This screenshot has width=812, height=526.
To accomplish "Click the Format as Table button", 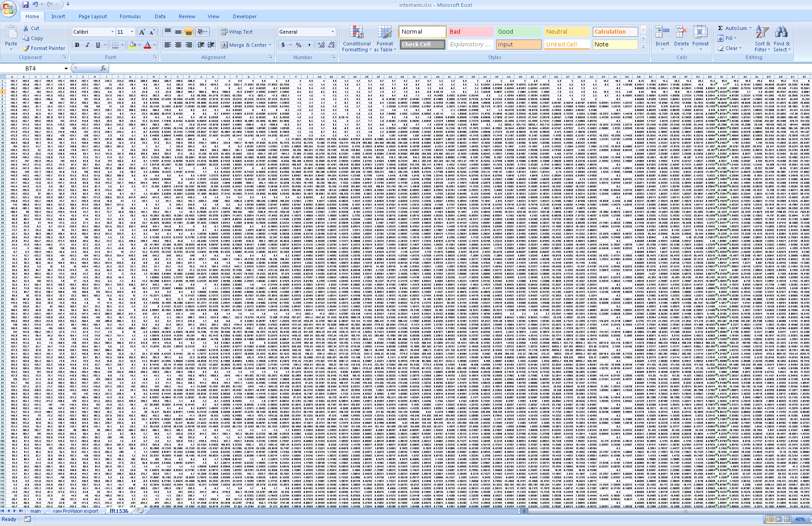I will click(x=384, y=39).
